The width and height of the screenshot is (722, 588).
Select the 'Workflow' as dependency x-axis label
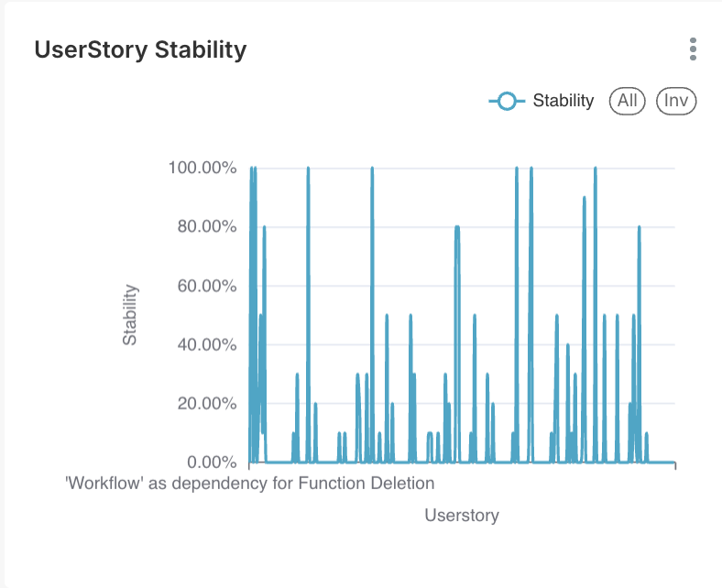click(249, 483)
